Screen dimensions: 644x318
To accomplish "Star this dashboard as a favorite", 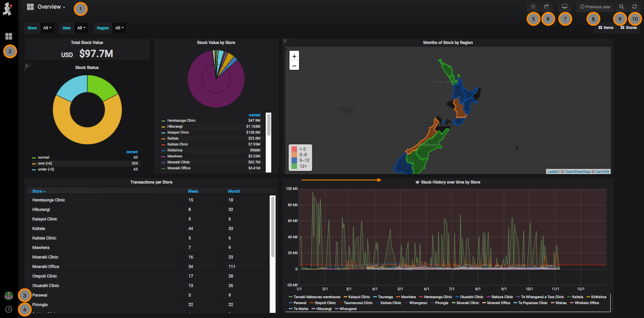I will coord(533,7).
